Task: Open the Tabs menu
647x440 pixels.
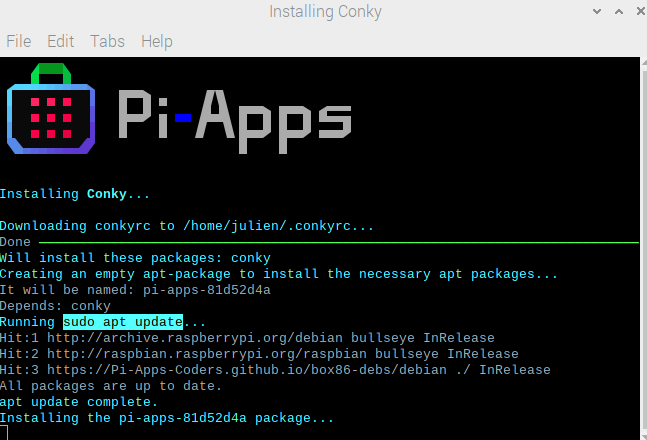Action: pos(108,41)
